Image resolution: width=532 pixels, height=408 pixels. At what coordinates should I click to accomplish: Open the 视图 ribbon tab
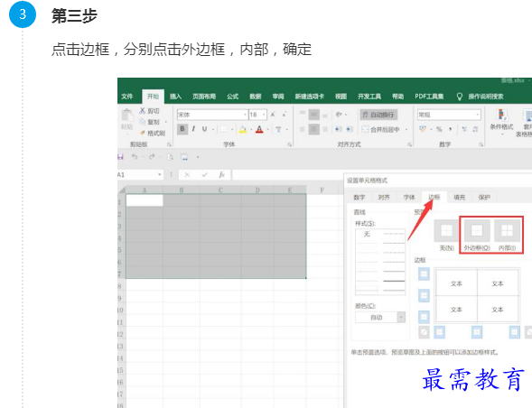point(341,97)
